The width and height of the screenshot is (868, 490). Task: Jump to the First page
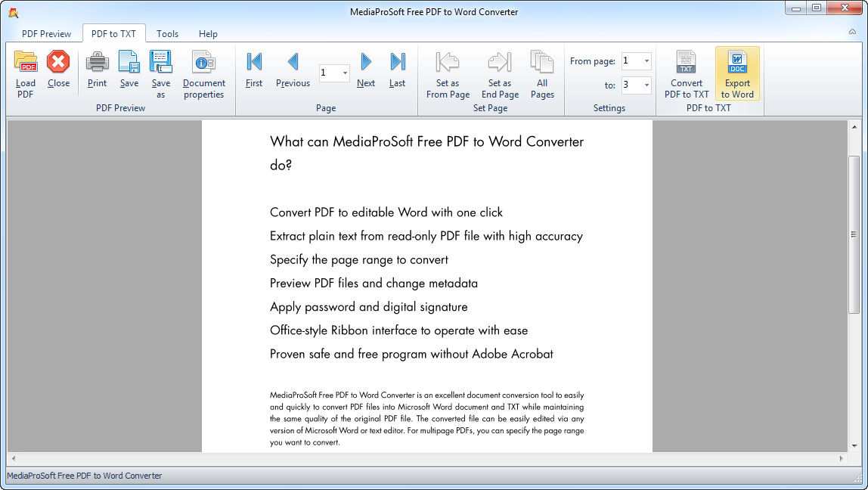point(254,70)
